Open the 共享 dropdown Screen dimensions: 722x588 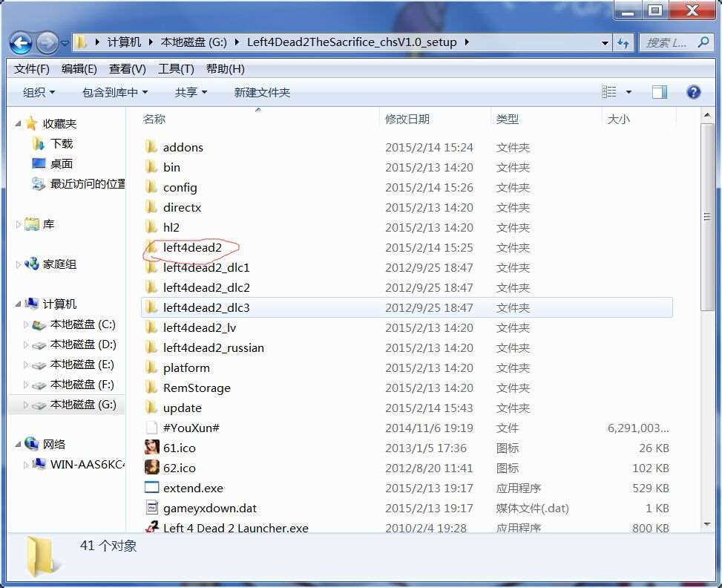191,93
